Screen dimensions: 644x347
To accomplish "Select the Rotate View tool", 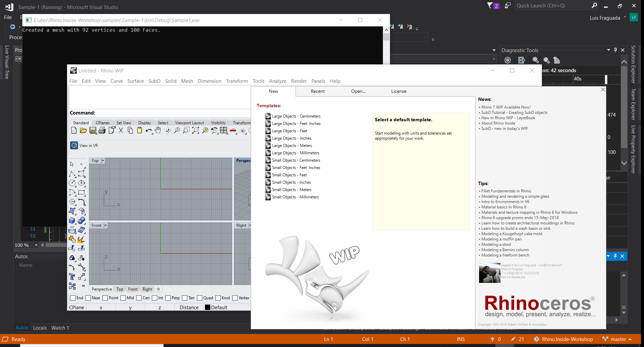I will pos(168,131).
